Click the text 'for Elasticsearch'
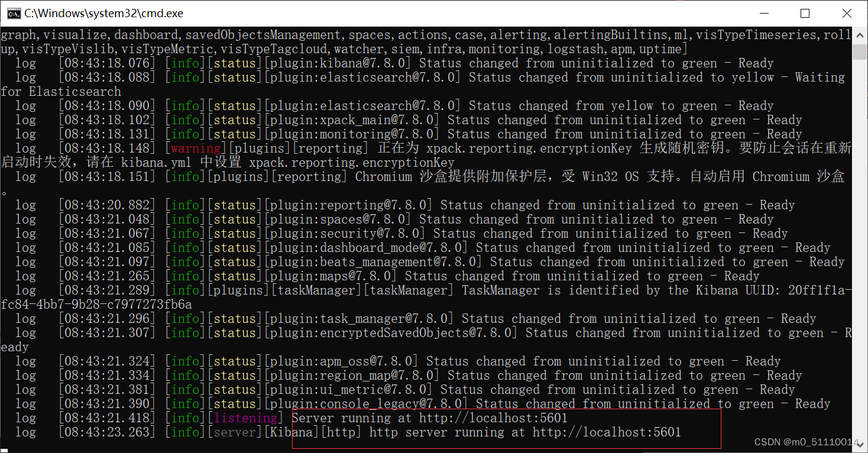This screenshot has height=453, width=868. [60, 92]
